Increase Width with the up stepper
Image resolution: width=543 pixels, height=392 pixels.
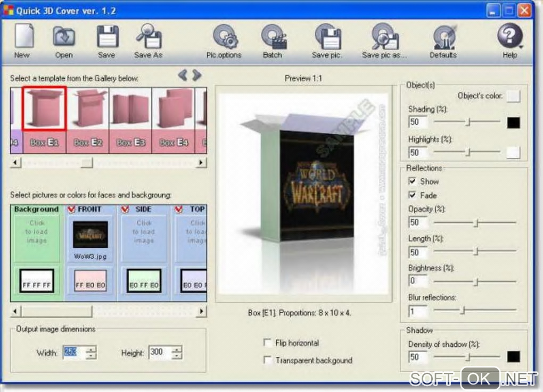91,349
